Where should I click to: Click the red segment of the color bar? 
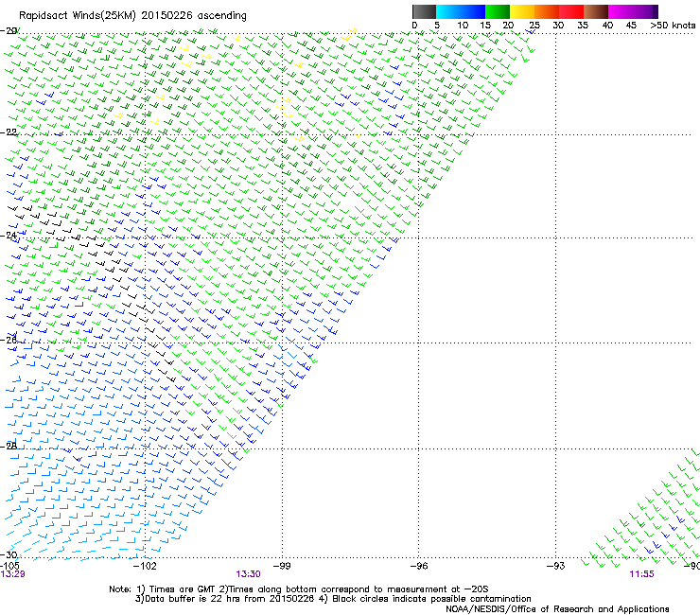coord(571,11)
